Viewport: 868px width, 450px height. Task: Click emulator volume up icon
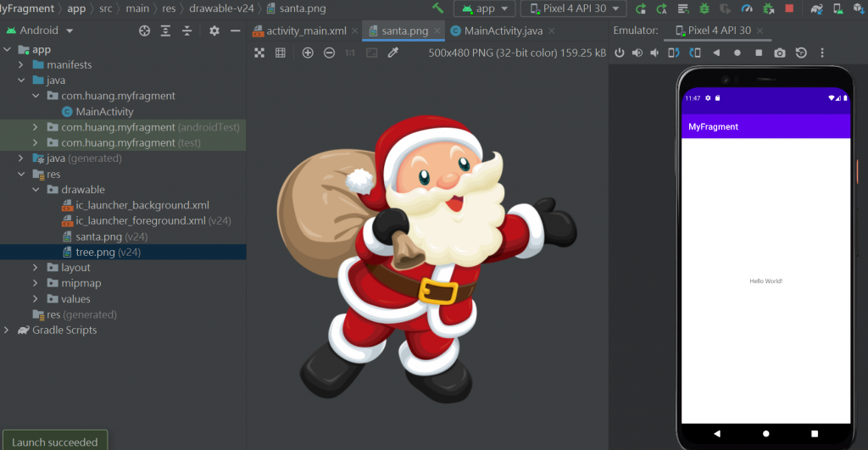pyautogui.click(x=637, y=53)
